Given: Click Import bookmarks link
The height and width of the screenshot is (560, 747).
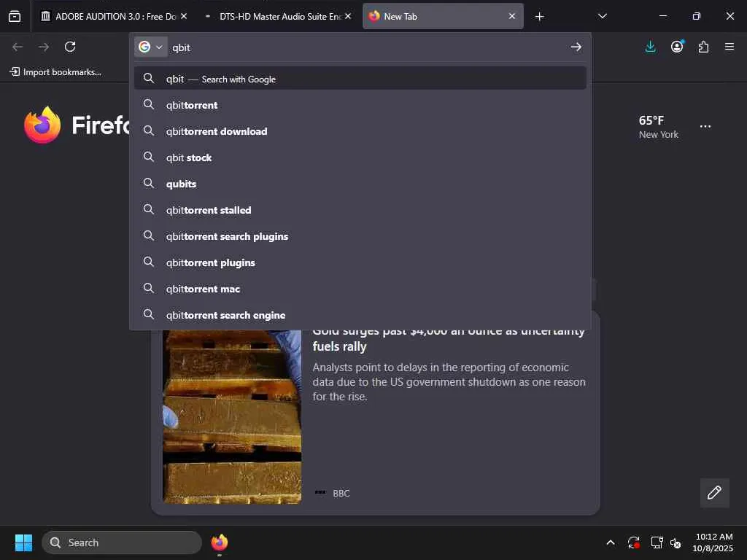Looking at the screenshot, I should coord(55,72).
